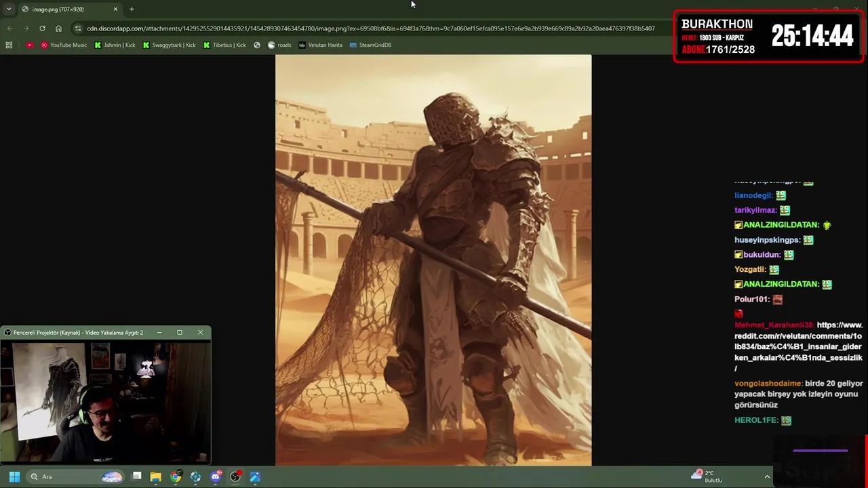Screen dimensions: 868x488
Task: Open the YouTube Music bookmark
Action: 64,45
